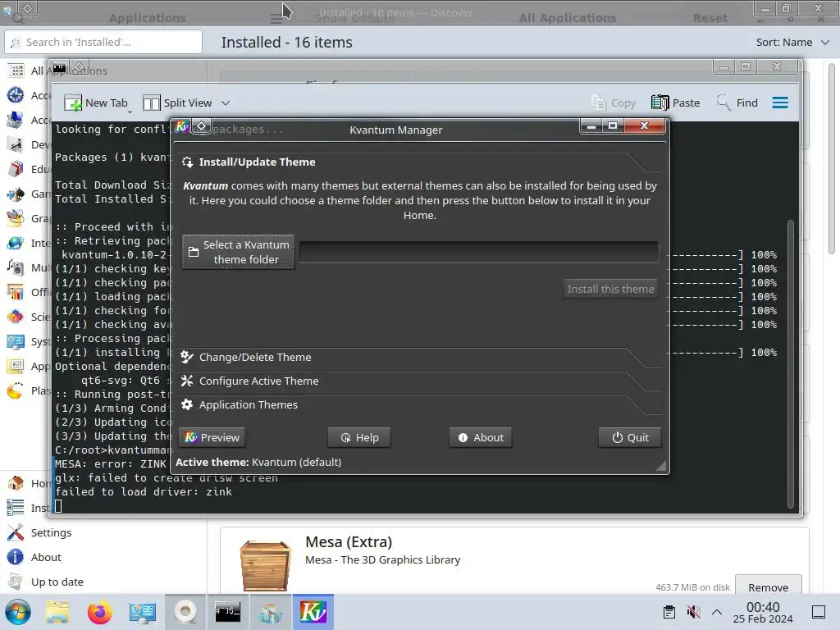Image resolution: width=840 pixels, height=630 pixels.
Task: Click the Discover window main scrollbar
Action: coord(832,158)
